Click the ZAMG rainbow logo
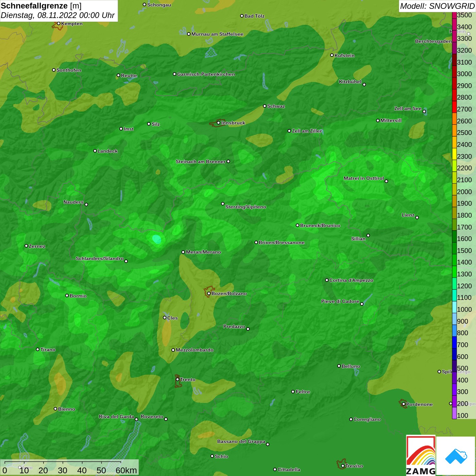 pyautogui.click(x=421, y=455)
